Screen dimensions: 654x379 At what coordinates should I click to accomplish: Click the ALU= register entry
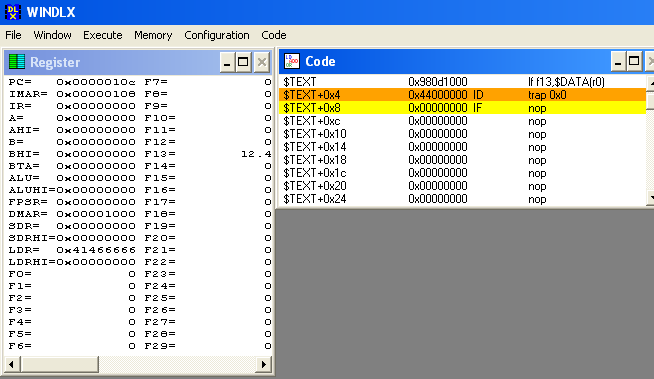[x=72, y=178]
